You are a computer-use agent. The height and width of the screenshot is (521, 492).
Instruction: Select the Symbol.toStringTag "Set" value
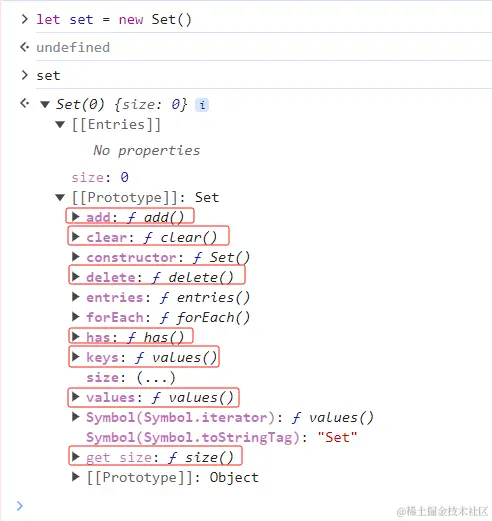point(337,437)
